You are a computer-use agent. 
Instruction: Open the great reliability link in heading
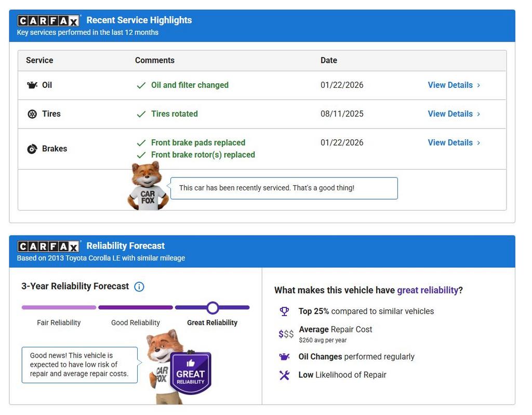[428, 290]
